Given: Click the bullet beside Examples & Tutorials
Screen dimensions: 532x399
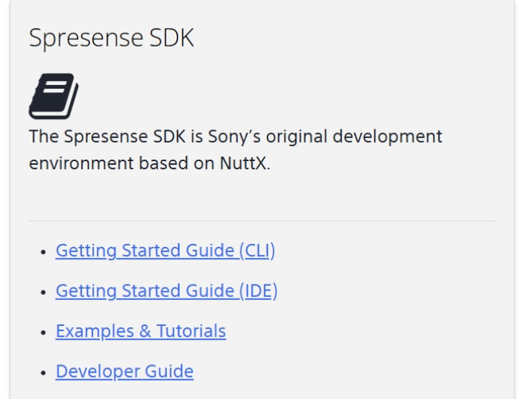Looking at the screenshot, I should [x=44, y=332].
